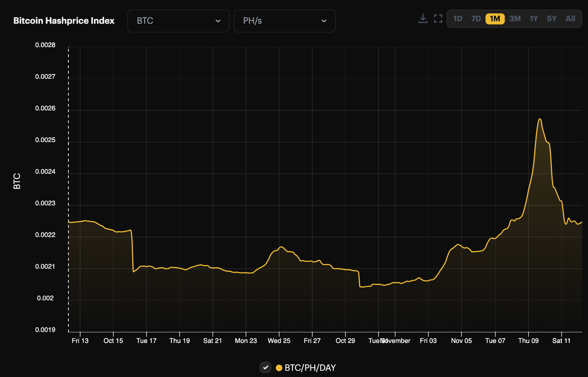
Task: Open the fullscreen chart view icon
Action: (x=438, y=18)
